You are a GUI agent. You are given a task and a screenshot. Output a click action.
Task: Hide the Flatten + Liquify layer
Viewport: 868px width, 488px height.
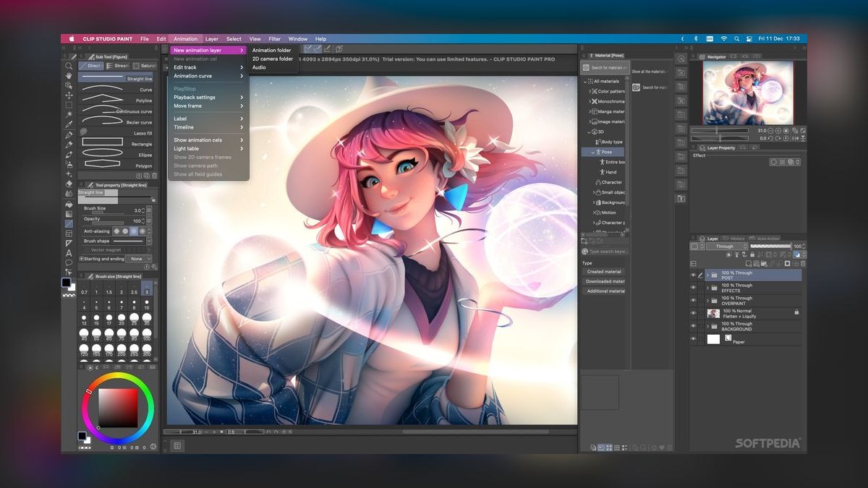(x=693, y=313)
